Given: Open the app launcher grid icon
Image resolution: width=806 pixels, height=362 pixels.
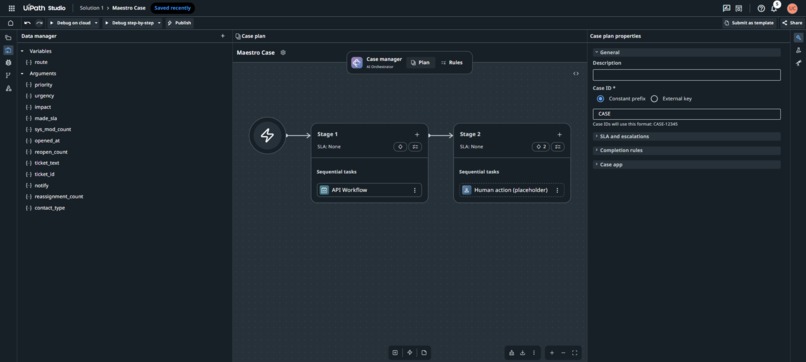Looking at the screenshot, I should pyautogui.click(x=11, y=8).
